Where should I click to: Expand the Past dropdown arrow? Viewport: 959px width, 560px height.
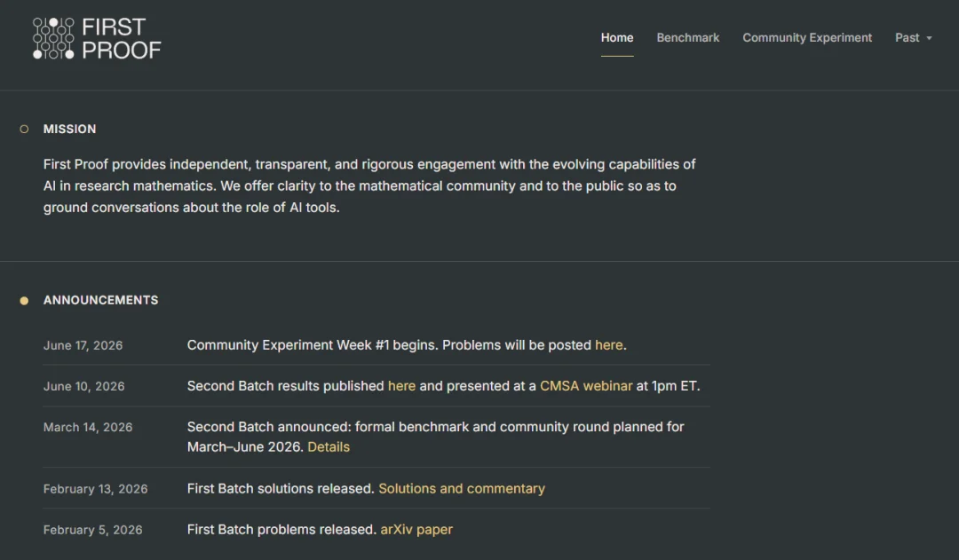pyautogui.click(x=929, y=38)
